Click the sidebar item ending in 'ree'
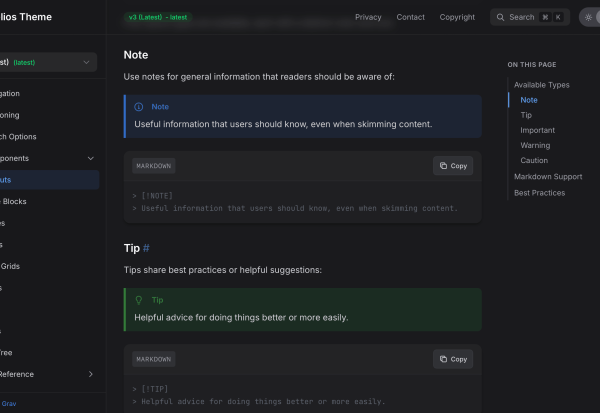Image resolution: width=600 pixels, height=413 pixels. (x=6, y=353)
